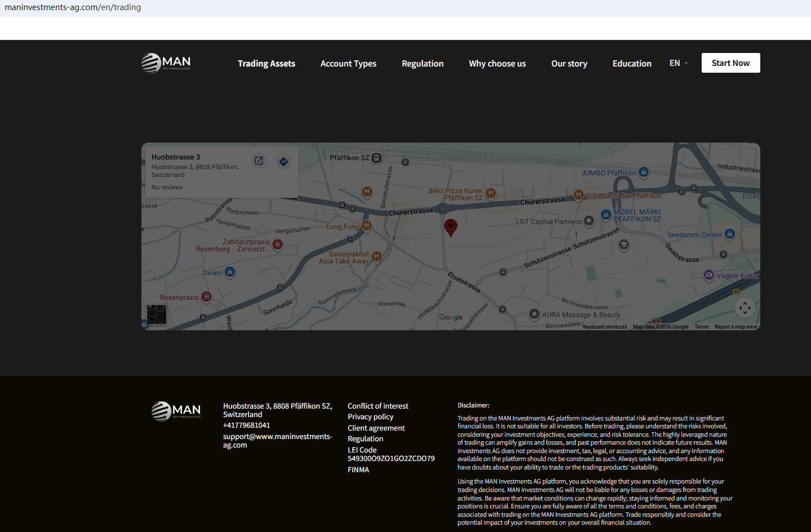Click the MAN logo in header

coord(166,63)
